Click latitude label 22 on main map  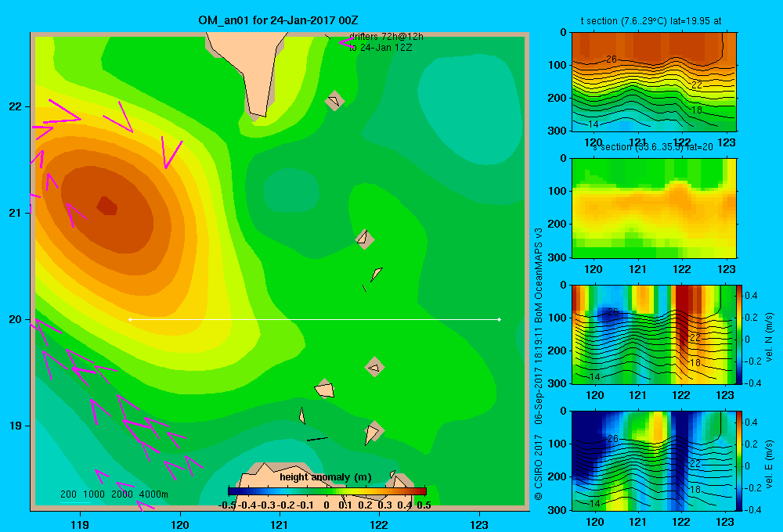16,107
